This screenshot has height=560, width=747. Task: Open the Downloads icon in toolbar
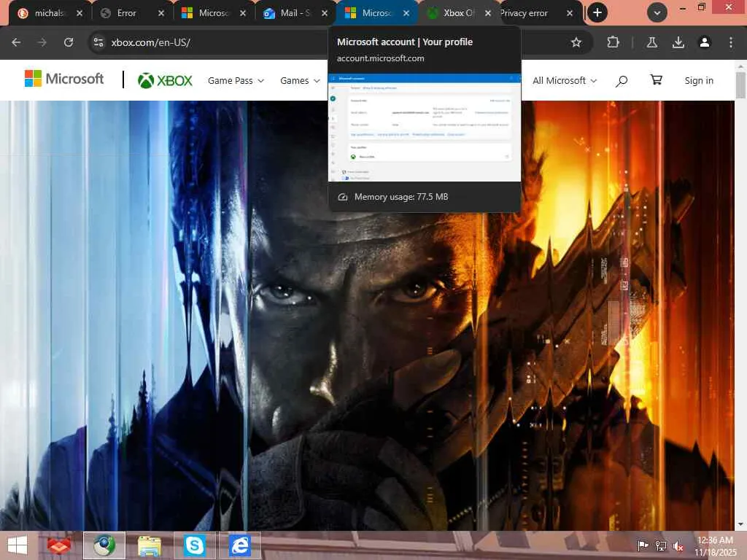(678, 42)
